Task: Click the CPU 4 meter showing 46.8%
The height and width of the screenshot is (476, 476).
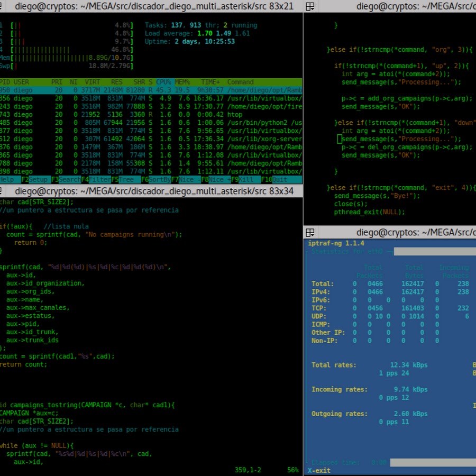Action: point(67,50)
